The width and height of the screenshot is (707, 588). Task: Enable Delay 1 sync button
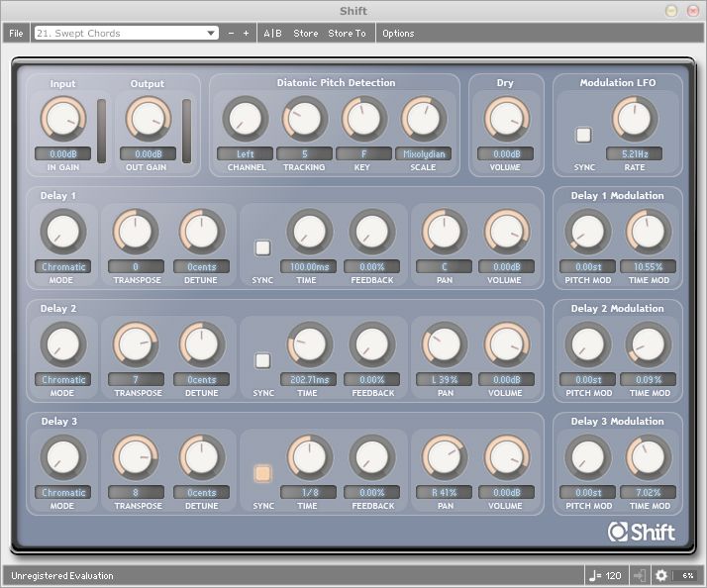tap(262, 247)
